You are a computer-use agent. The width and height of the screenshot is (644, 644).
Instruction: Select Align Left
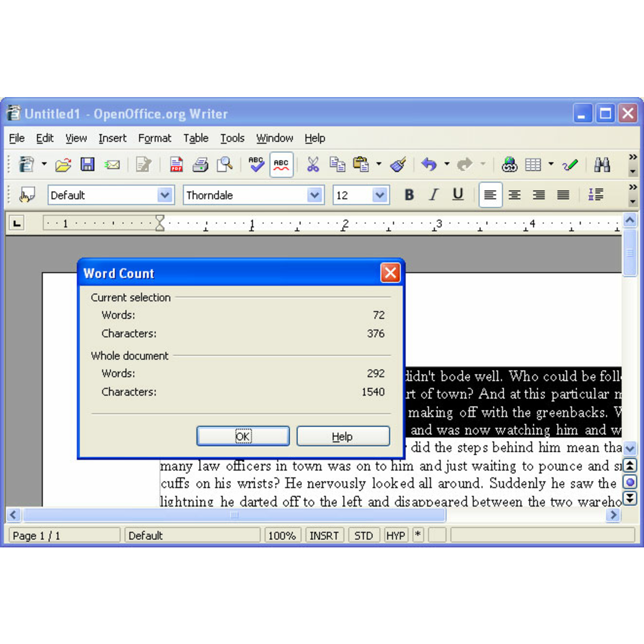(490, 195)
